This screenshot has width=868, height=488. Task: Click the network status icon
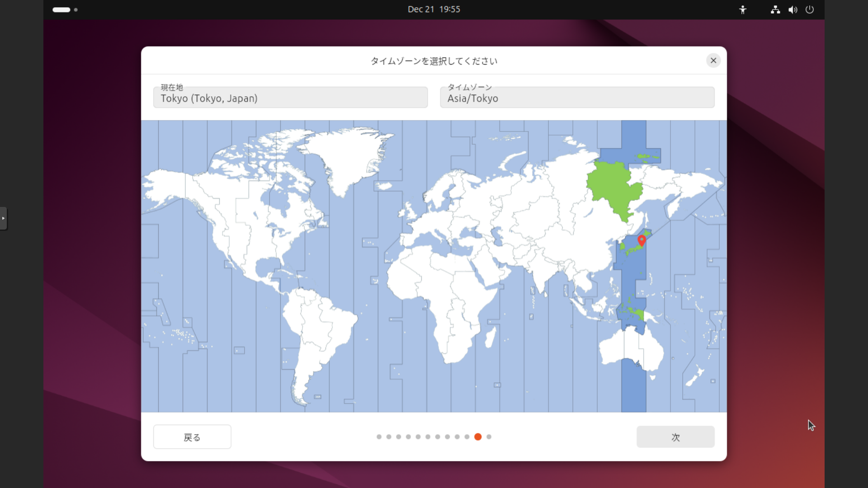point(775,9)
